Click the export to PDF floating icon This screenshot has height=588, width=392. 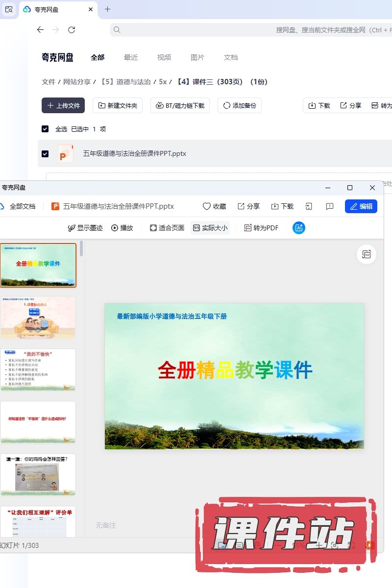(x=366, y=254)
